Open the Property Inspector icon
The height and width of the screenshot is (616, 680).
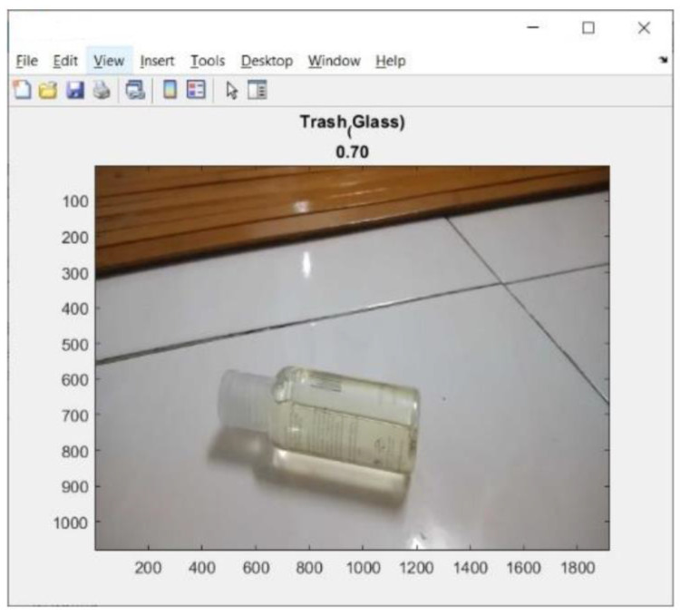(x=257, y=90)
